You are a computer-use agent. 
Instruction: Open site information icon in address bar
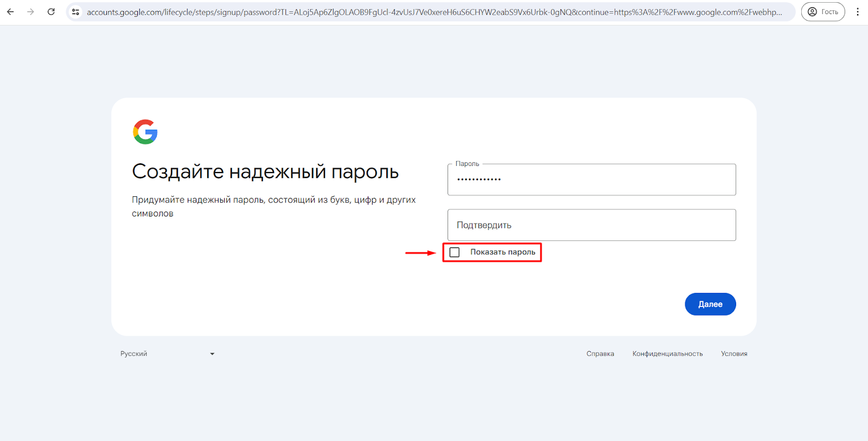pyautogui.click(x=76, y=11)
